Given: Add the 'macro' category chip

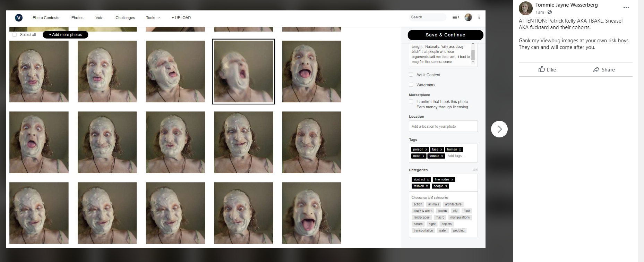Looking at the screenshot, I should coord(440,218).
